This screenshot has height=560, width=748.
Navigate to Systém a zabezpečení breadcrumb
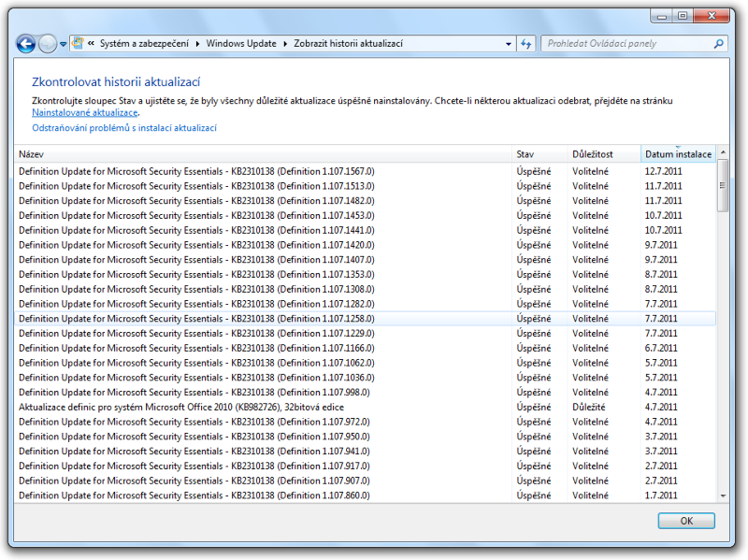pos(144,43)
